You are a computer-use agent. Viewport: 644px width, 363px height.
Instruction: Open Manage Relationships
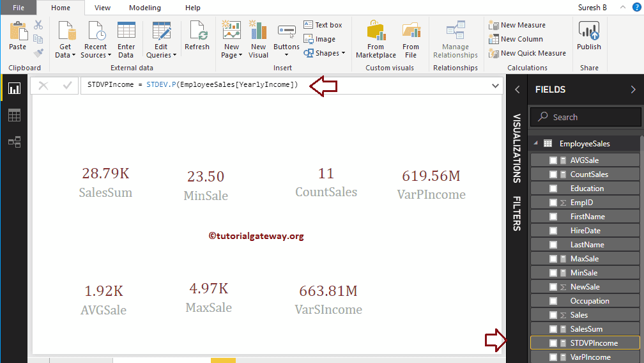[x=456, y=40]
